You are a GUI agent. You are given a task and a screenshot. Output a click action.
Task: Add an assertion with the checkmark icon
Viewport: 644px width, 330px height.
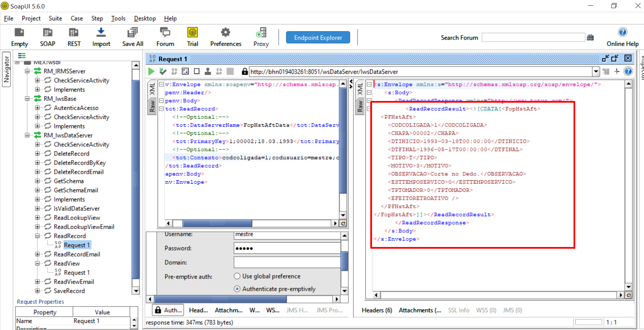click(163, 71)
